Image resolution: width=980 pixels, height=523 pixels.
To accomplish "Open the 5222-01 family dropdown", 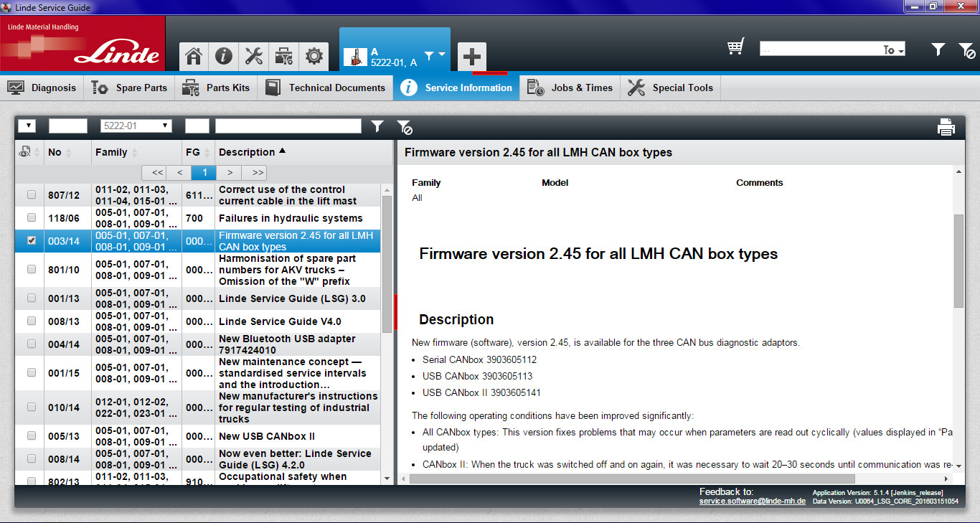I will point(136,126).
